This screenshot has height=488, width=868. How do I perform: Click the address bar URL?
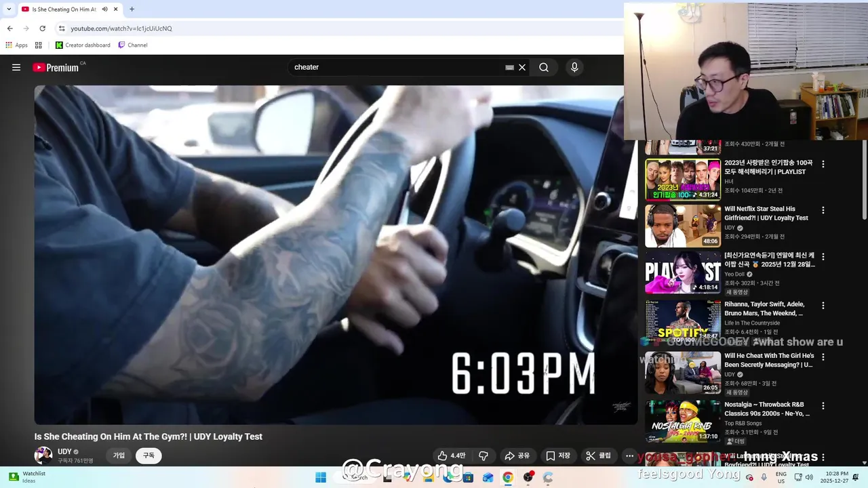[x=121, y=28]
